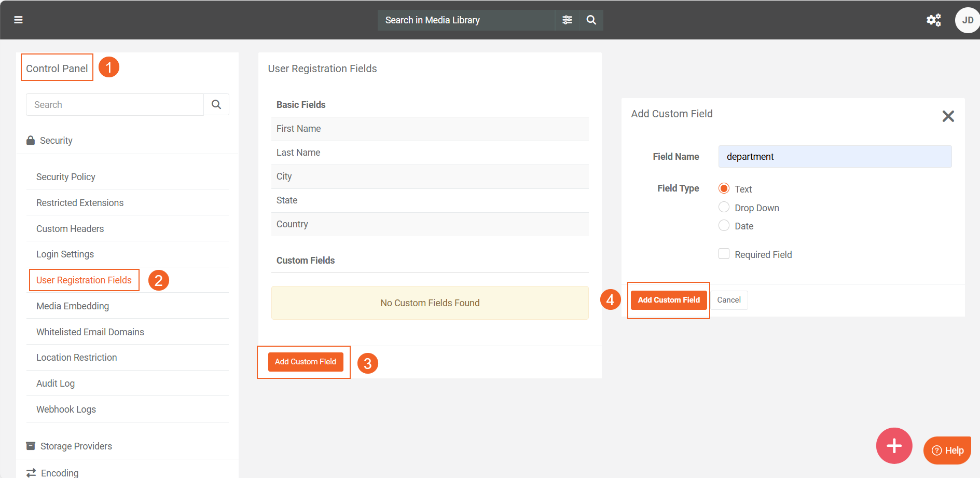
Task: Expand the Encoding section
Action: (x=60, y=473)
